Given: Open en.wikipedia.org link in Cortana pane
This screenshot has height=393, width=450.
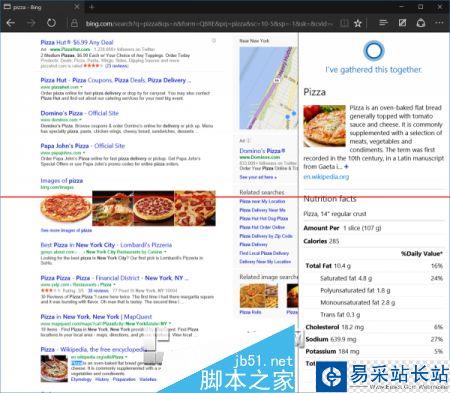Looking at the screenshot, I should click(x=326, y=177).
